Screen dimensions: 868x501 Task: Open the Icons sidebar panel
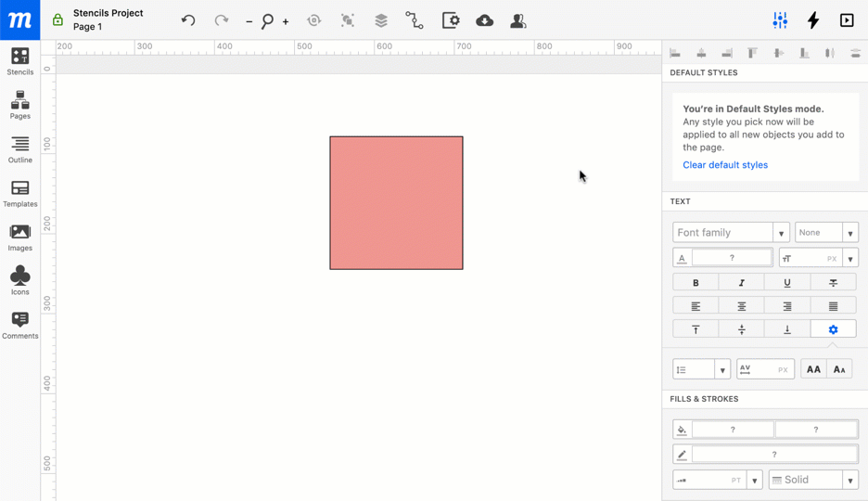click(x=20, y=279)
